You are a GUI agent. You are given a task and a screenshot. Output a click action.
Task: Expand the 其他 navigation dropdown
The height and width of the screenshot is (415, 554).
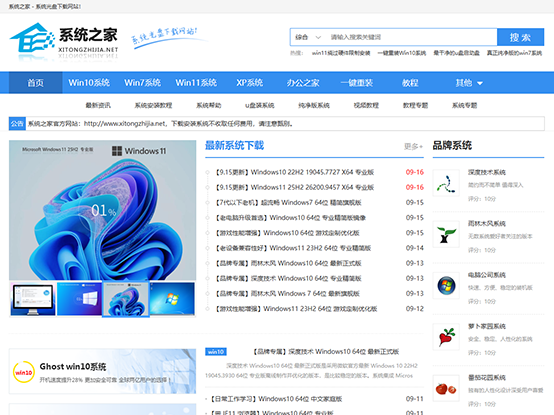(469, 83)
